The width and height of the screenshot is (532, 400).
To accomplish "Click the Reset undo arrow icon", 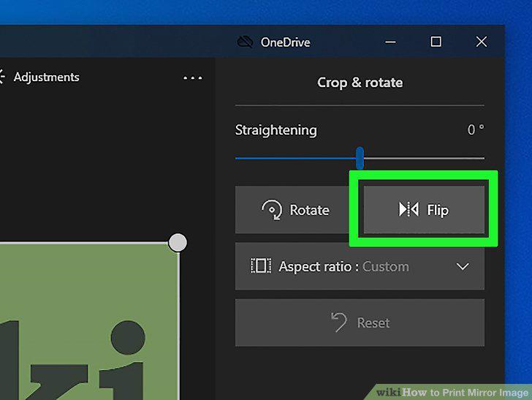I will pos(338,322).
